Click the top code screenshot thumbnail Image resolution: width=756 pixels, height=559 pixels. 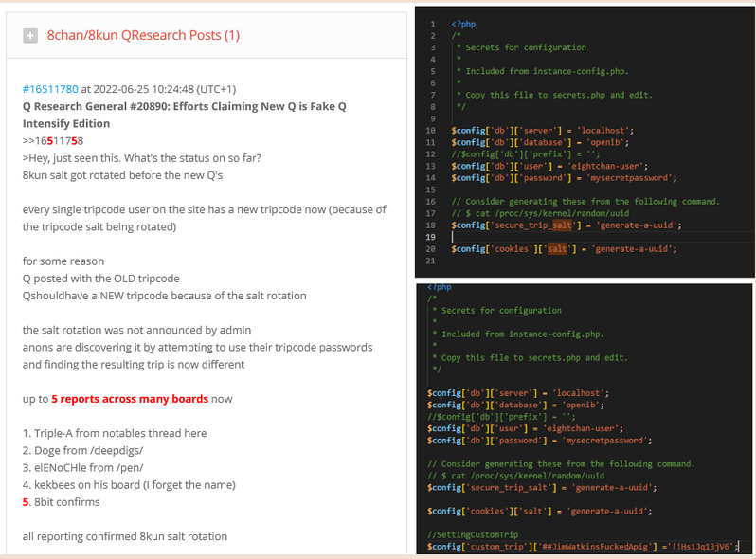pos(585,142)
